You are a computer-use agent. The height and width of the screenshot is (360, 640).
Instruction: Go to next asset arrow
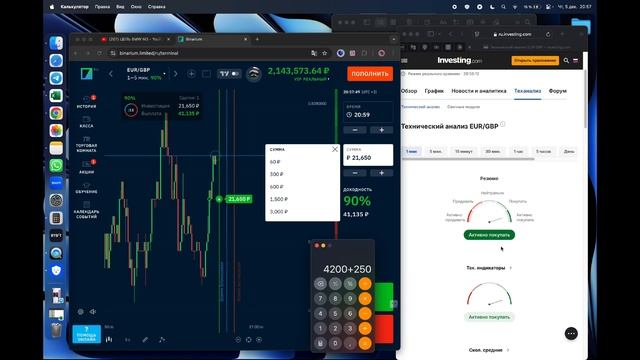click(176, 74)
